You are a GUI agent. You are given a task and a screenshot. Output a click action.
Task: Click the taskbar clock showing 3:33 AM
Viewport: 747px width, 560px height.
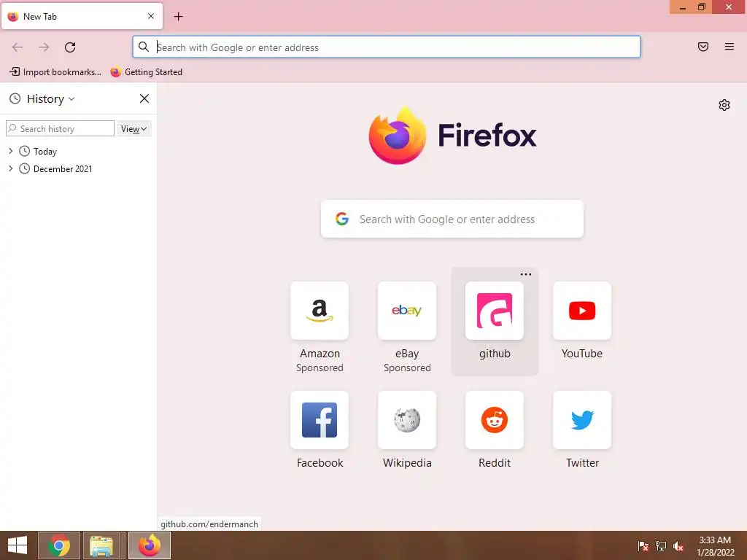(716, 546)
